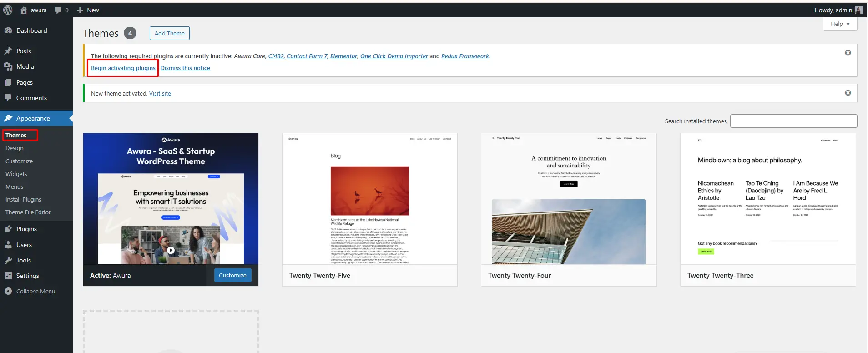This screenshot has width=868, height=353.
Task: Open Customize in Appearance submenu
Action: coord(19,161)
